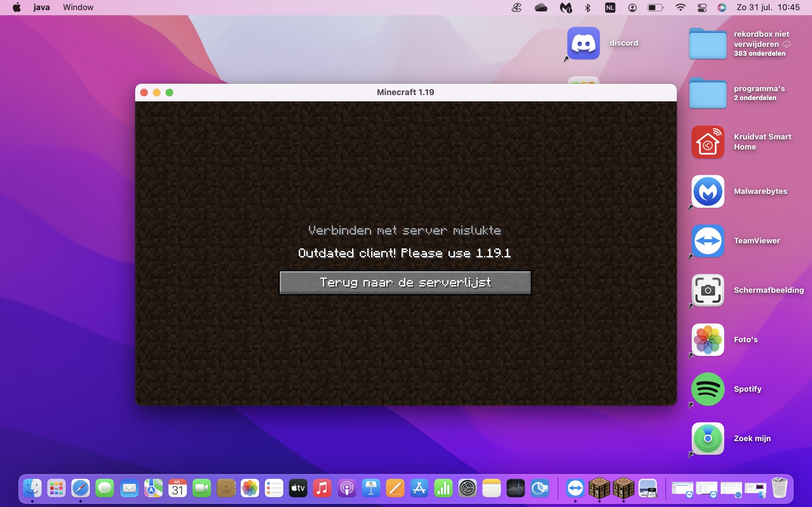Open the Window menu
The width and height of the screenshot is (812, 507).
pyautogui.click(x=77, y=7)
